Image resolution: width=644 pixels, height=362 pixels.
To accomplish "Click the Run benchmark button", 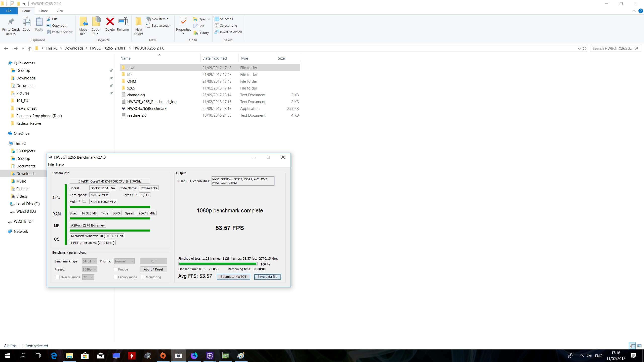I will point(153,261).
